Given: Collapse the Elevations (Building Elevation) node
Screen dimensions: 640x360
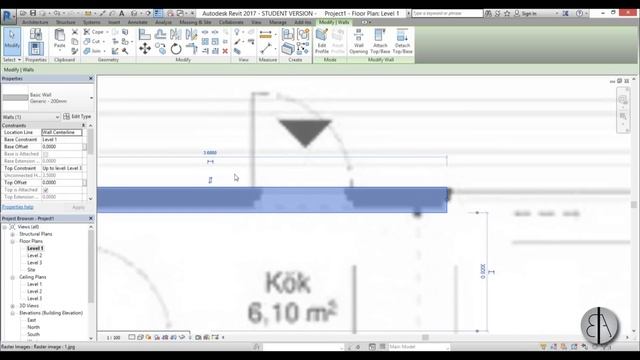Looking at the screenshot, I should 12,313.
